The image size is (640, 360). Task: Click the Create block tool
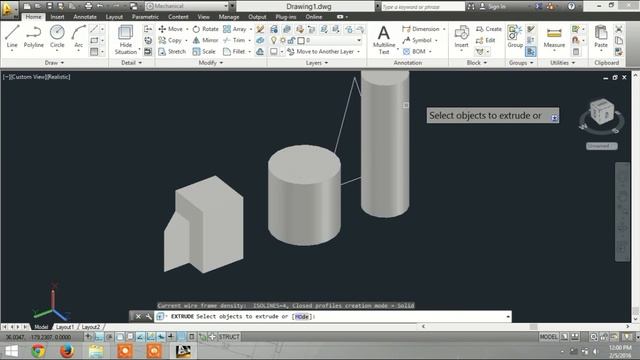pyautogui.click(x=489, y=29)
